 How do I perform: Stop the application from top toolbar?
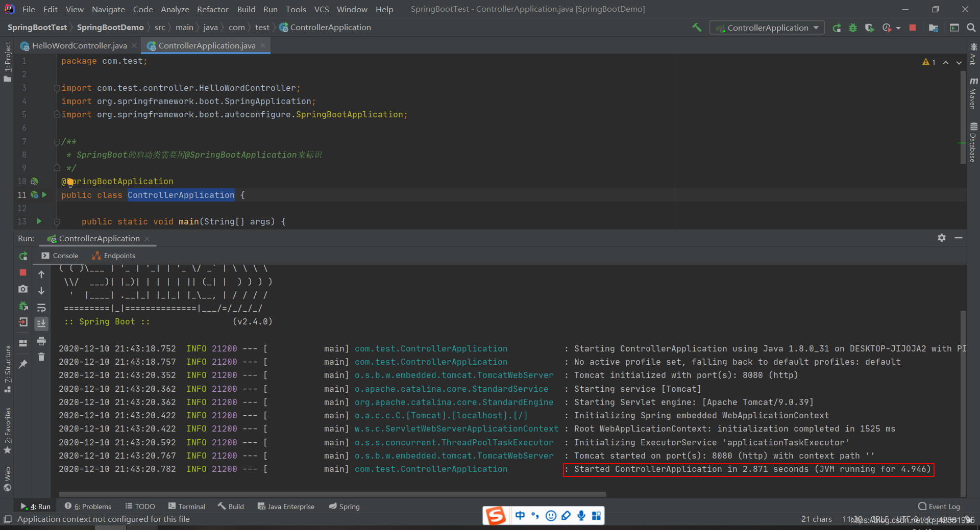913,28
